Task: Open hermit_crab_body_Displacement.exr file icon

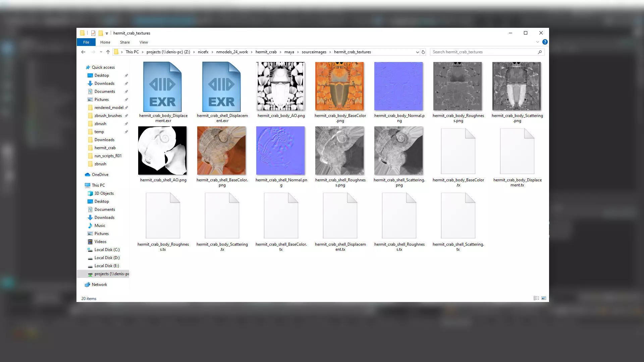Action: pyautogui.click(x=162, y=87)
